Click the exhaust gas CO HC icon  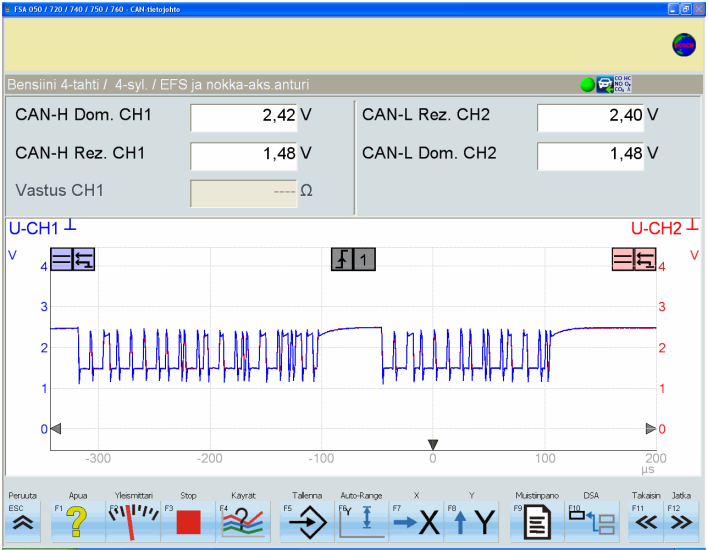tap(623, 84)
